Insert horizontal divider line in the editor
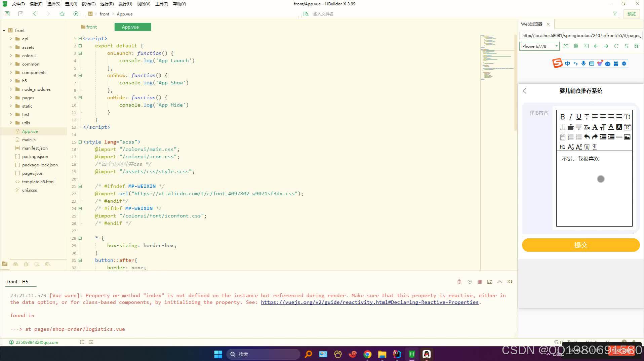This screenshot has height=361, width=644. pyautogui.click(x=619, y=137)
